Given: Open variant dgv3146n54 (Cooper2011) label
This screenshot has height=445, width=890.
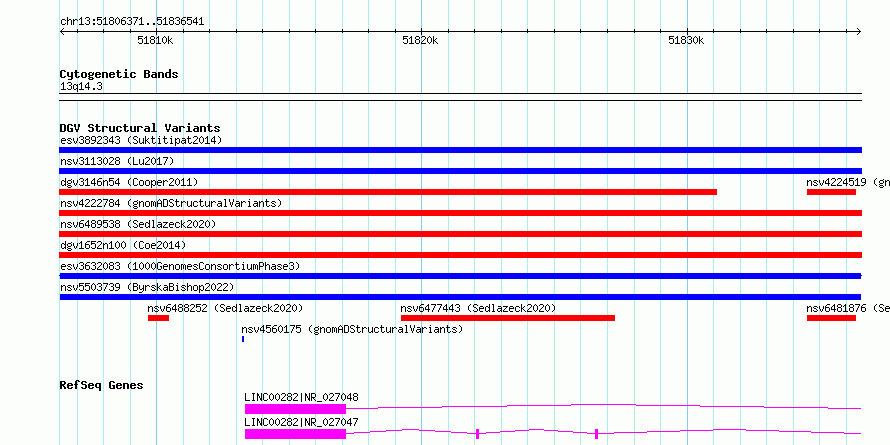Looking at the screenshot, I should pos(129,182).
